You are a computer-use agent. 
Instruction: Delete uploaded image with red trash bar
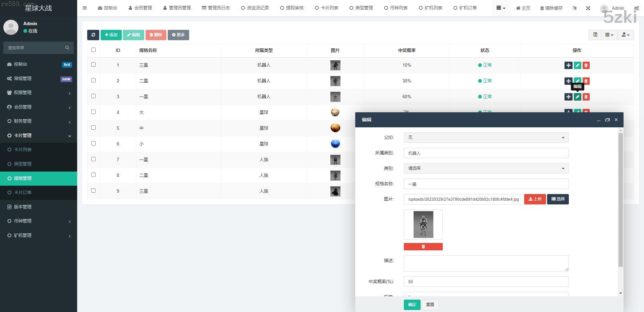(x=423, y=247)
